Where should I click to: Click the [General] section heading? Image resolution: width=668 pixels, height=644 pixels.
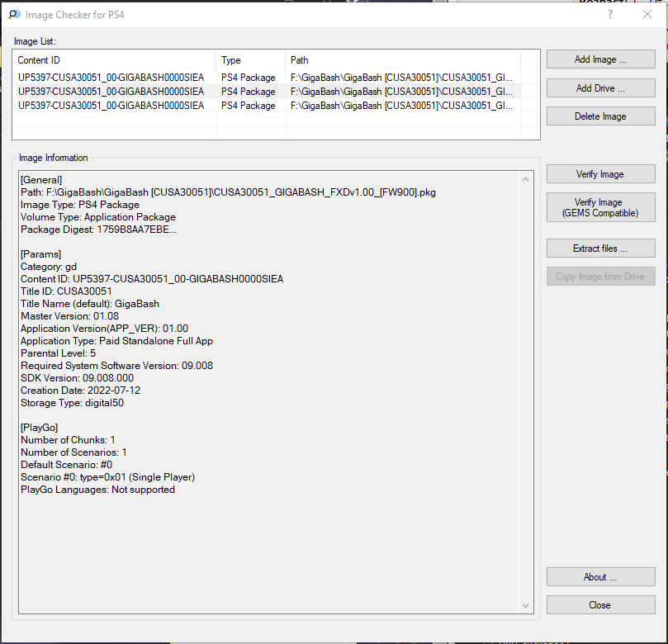[x=41, y=180]
